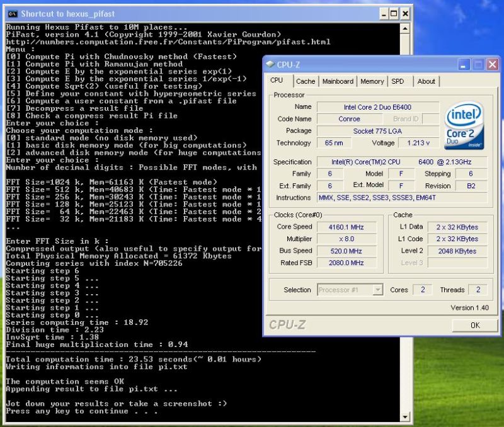This screenshot has height=427, width=504.
Task: Click "Total computation time : 23.53 seconds" line
Action: tap(134, 359)
